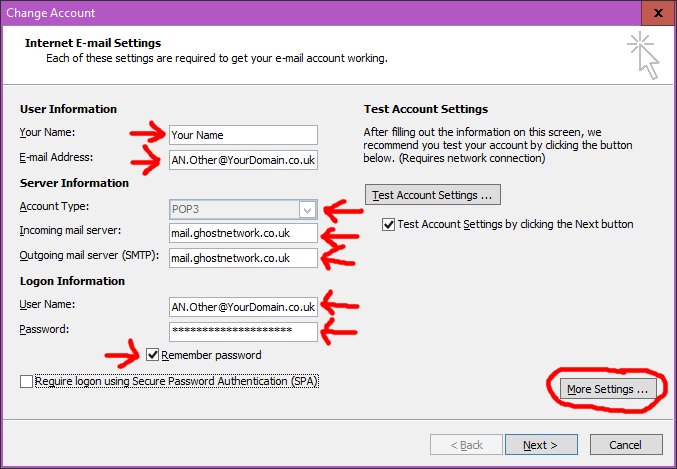Click the Change Account title bar

300,13
